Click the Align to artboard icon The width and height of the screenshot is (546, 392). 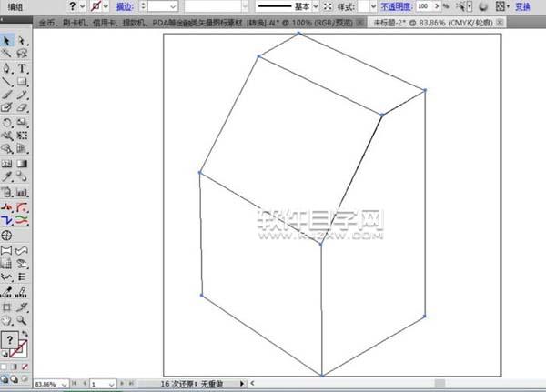[500, 6]
